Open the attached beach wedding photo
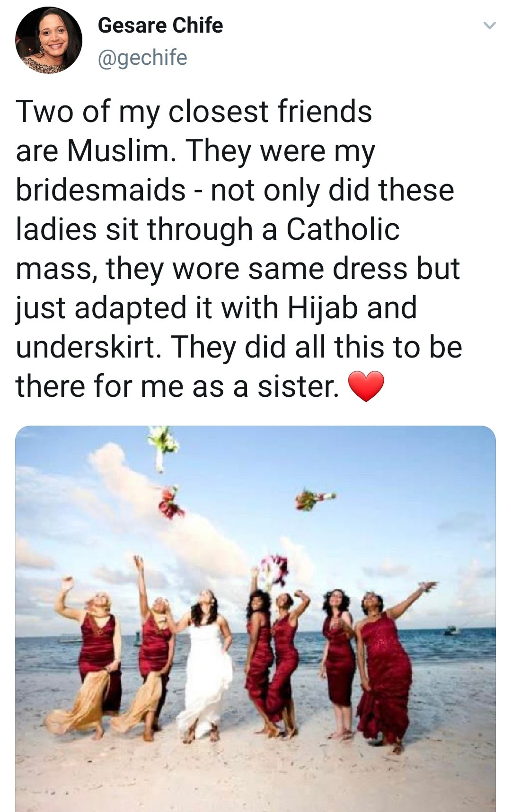 click(255, 619)
